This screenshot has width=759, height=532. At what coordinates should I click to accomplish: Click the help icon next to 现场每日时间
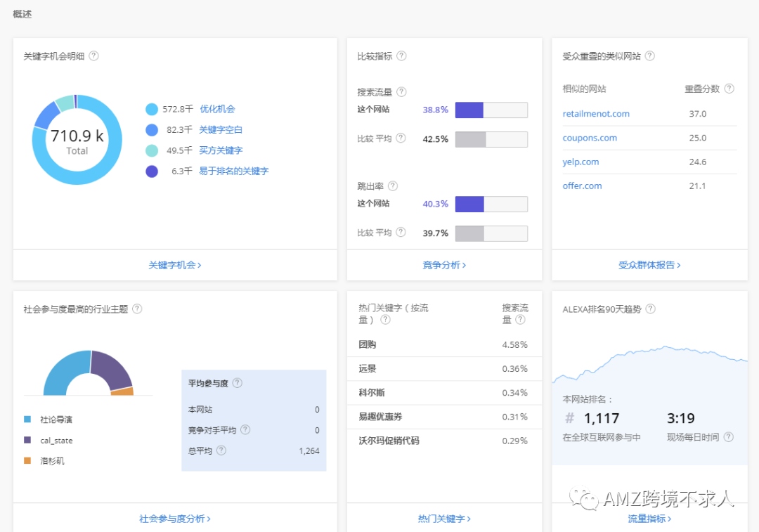coord(729,436)
